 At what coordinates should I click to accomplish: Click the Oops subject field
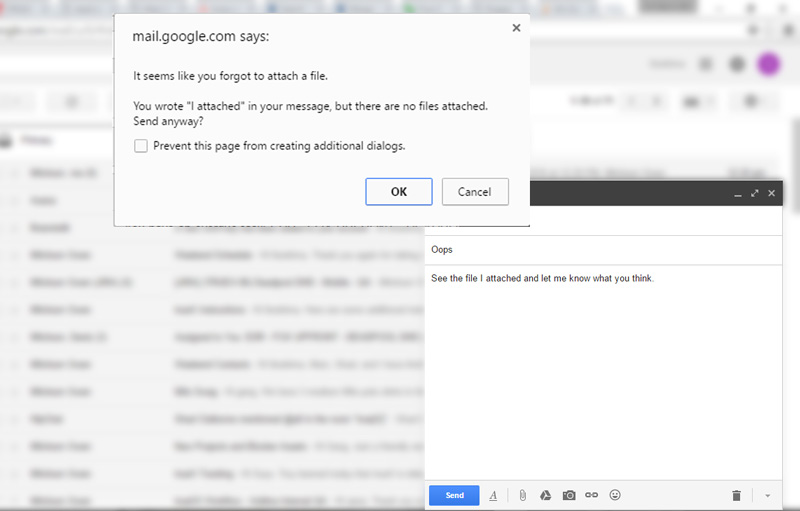point(604,250)
